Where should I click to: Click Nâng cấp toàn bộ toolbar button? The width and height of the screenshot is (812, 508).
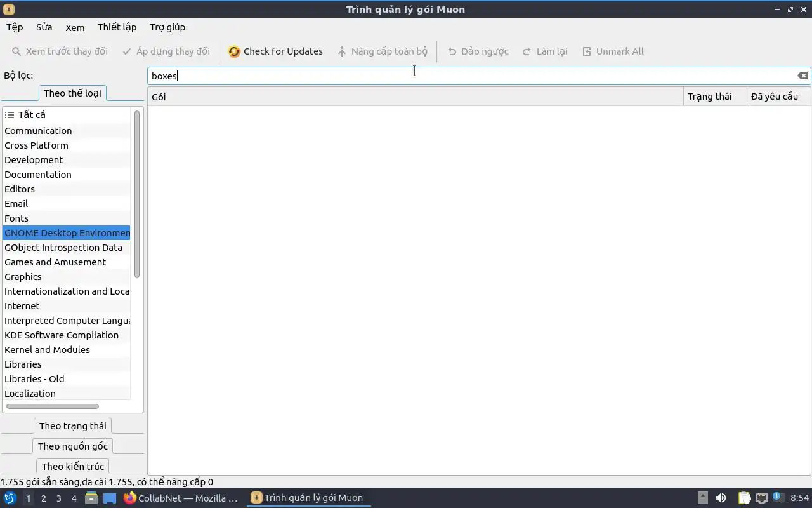(x=383, y=51)
